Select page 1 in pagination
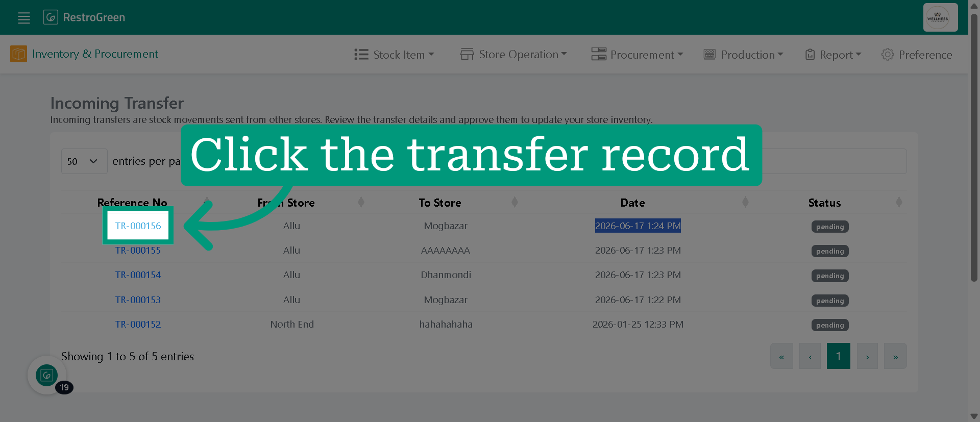Viewport: 980px width, 422px height. pos(838,356)
